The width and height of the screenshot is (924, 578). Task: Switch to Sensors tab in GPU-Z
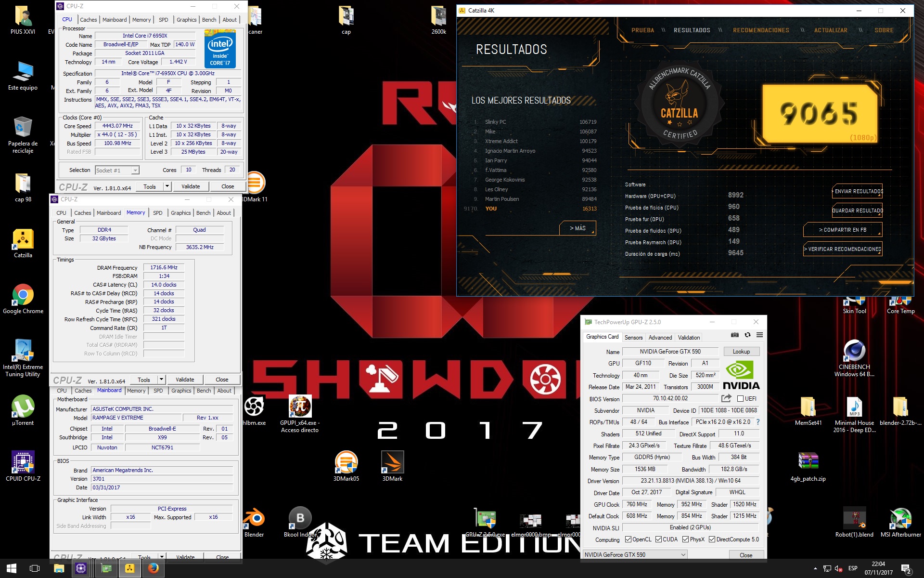click(633, 338)
